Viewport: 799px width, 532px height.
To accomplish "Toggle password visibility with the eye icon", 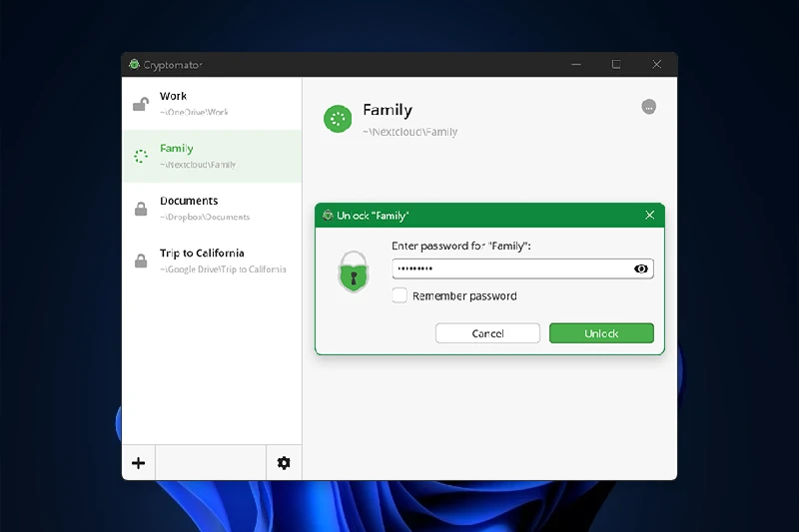I will (641, 268).
